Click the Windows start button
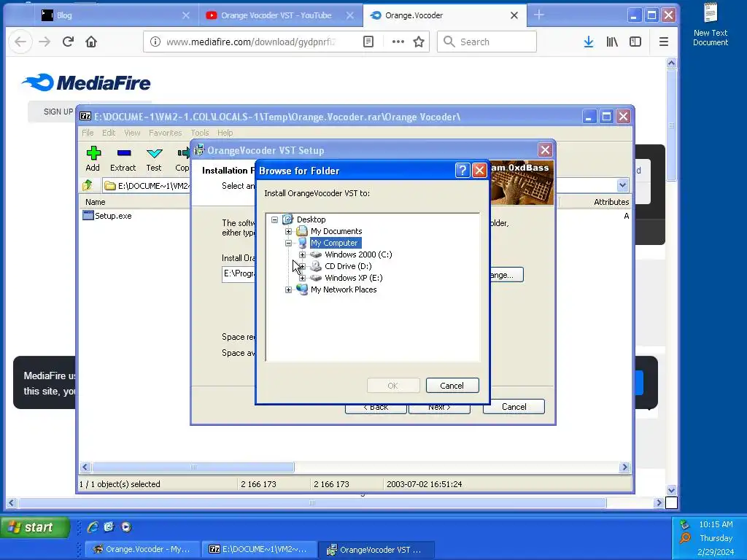The image size is (747, 560). click(x=35, y=527)
